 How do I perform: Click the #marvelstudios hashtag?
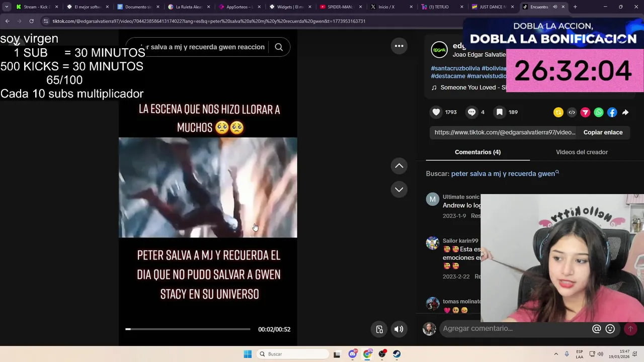487,76
